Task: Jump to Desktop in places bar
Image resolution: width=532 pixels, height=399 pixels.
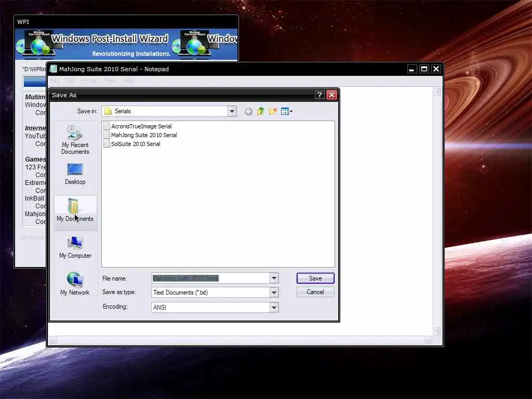Action: [x=75, y=174]
